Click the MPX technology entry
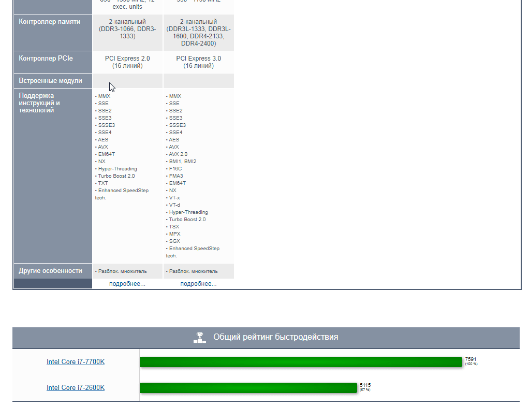529x420 pixels. [175, 234]
